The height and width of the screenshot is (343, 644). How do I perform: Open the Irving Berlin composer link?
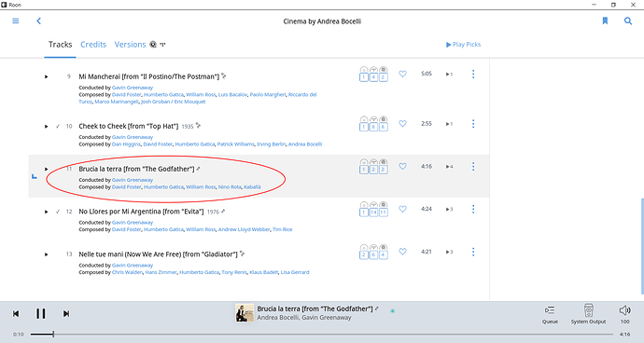271,144
